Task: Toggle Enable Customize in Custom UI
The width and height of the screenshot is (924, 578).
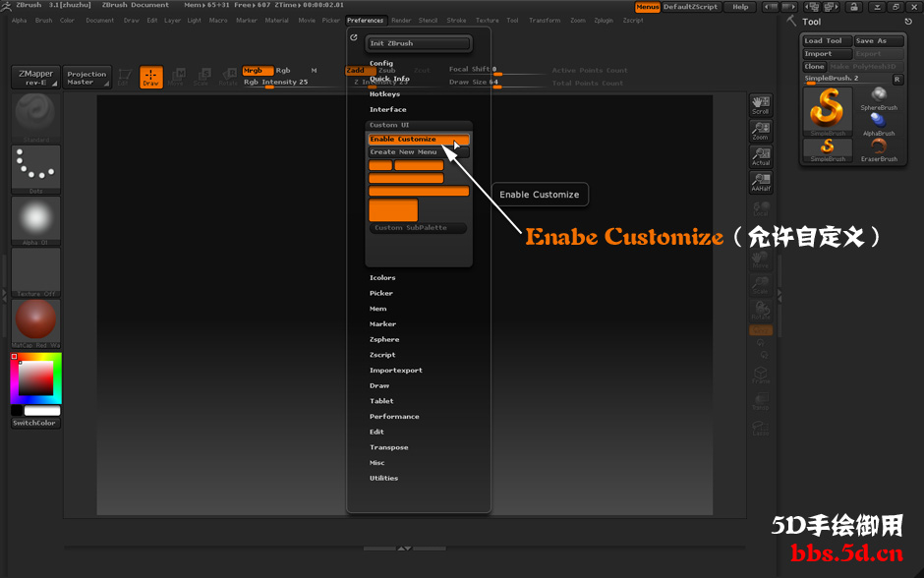Action: 419,139
